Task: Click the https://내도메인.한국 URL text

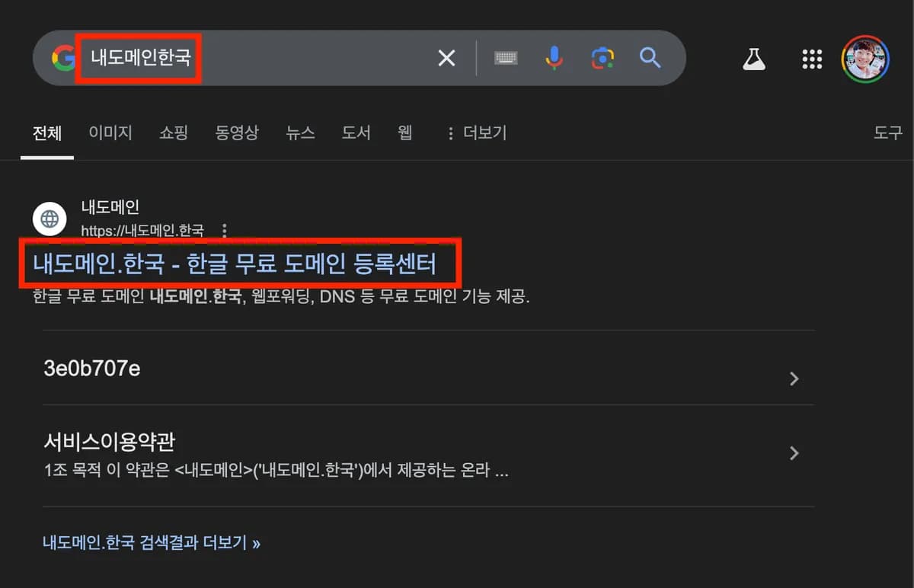Action: 142,230
